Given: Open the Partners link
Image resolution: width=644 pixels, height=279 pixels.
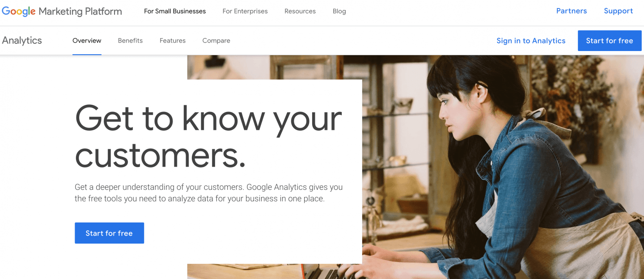Looking at the screenshot, I should [x=572, y=11].
